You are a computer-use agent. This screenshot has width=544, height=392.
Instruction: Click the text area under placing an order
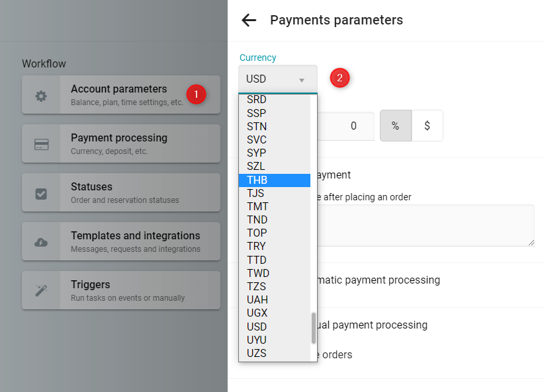click(426, 225)
